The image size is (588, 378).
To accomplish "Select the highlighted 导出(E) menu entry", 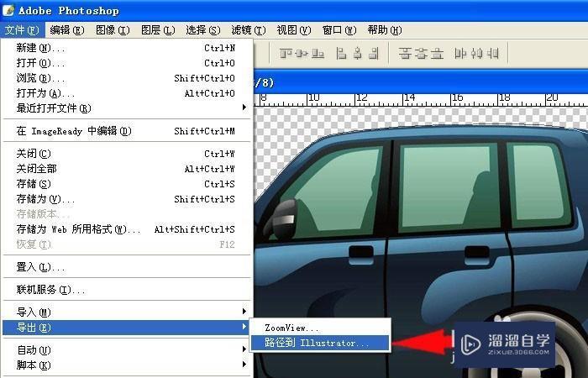I will click(126, 328).
